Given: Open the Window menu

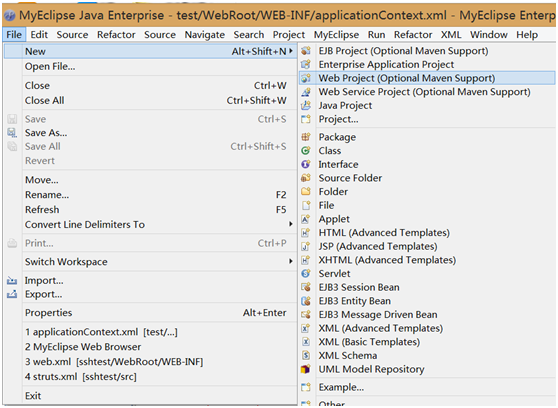Looking at the screenshot, I should pos(489,35).
